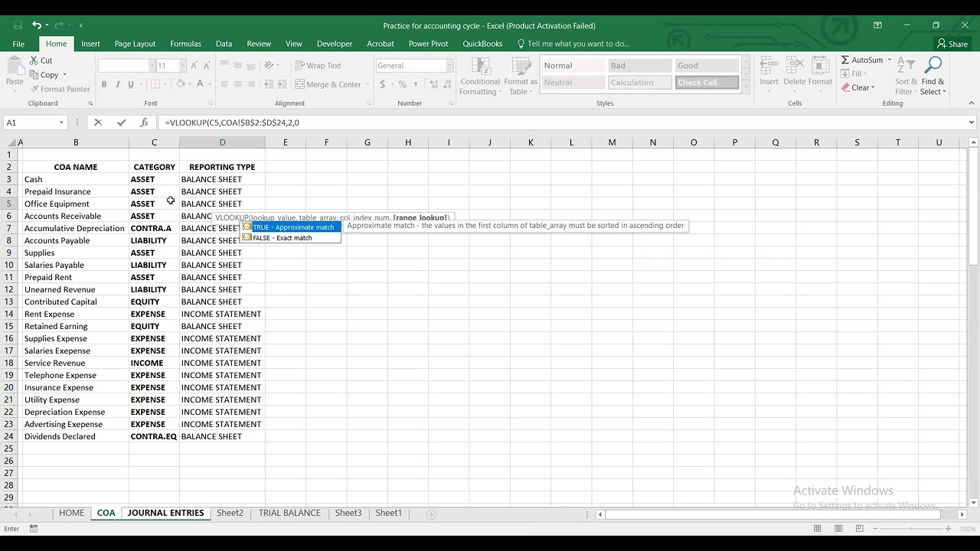Open Conditional Formatting menu
The width and height of the screenshot is (980, 551).
coord(480,76)
